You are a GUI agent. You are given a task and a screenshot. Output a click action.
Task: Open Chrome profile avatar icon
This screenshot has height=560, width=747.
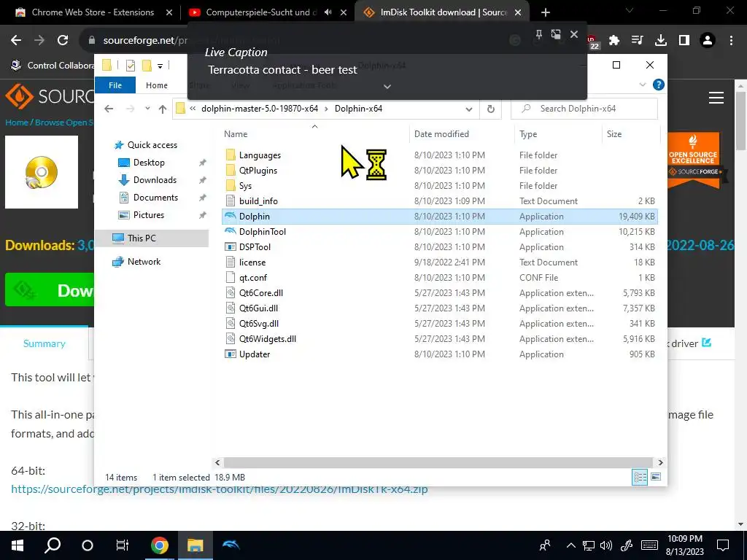tap(708, 41)
